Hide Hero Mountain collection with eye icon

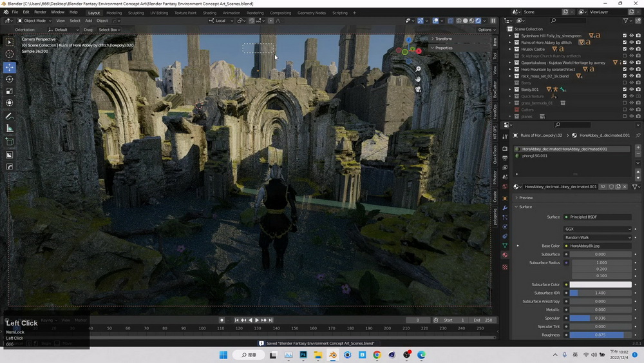click(x=631, y=69)
